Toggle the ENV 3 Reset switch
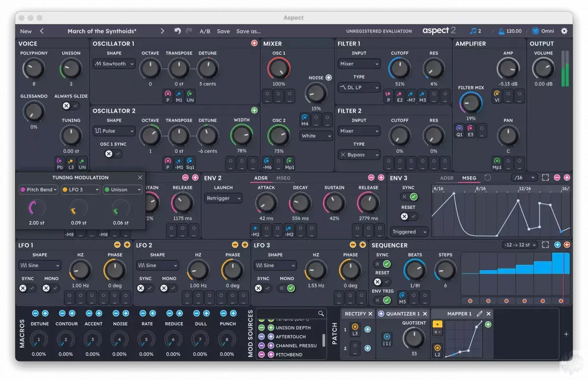588x380 pixels. pyautogui.click(x=409, y=216)
